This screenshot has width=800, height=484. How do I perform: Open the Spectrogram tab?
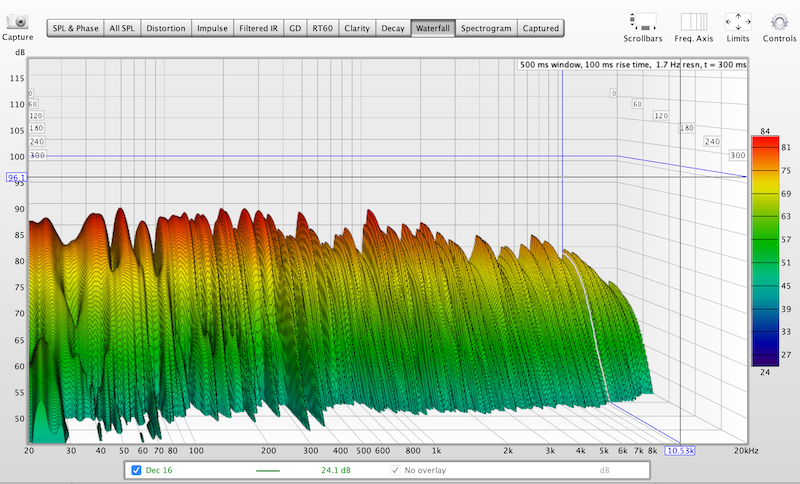486,28
